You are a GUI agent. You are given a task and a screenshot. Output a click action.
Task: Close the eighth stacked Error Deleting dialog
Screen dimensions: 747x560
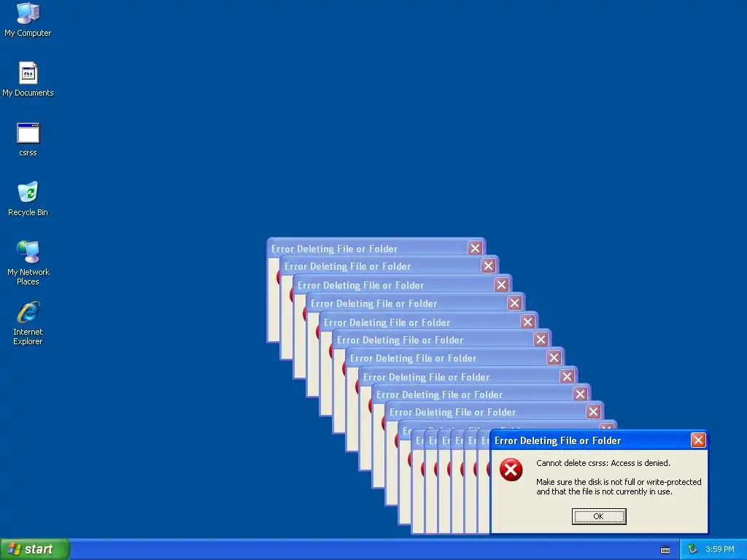567,377
